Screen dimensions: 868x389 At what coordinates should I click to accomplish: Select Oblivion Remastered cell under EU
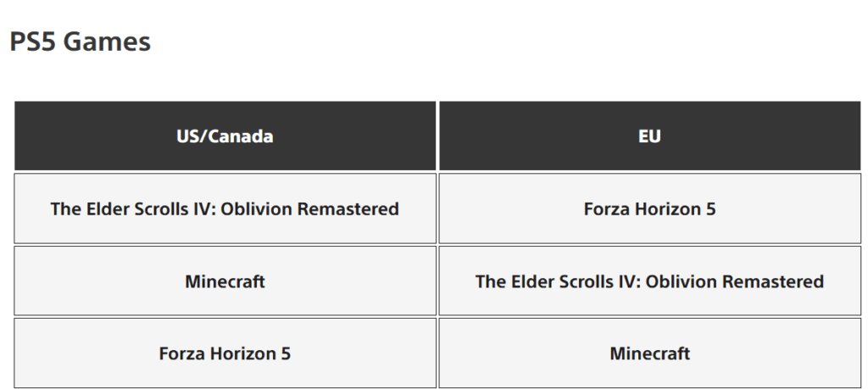point(650,281)
